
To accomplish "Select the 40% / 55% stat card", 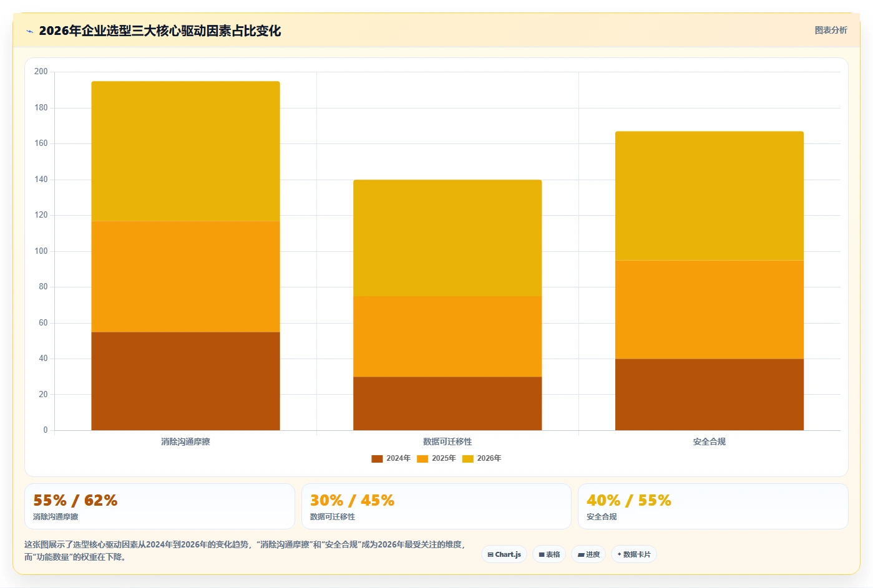I will pos(713,506).
